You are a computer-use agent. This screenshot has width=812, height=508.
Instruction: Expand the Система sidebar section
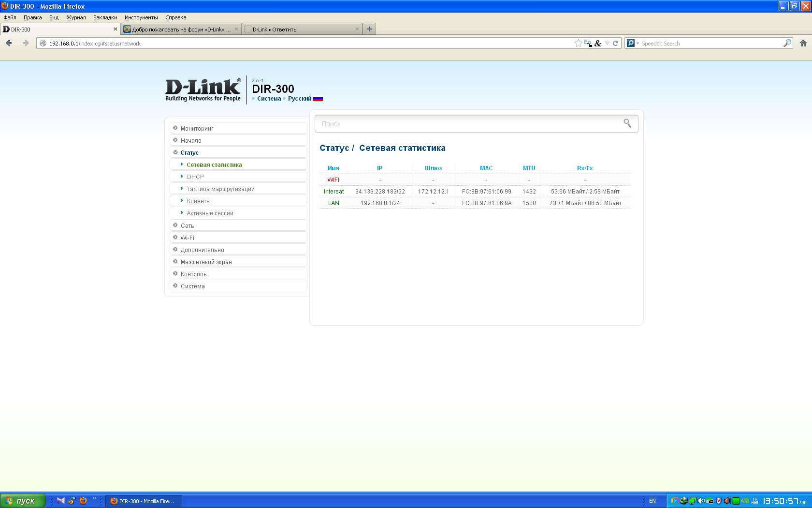(238, 286)
